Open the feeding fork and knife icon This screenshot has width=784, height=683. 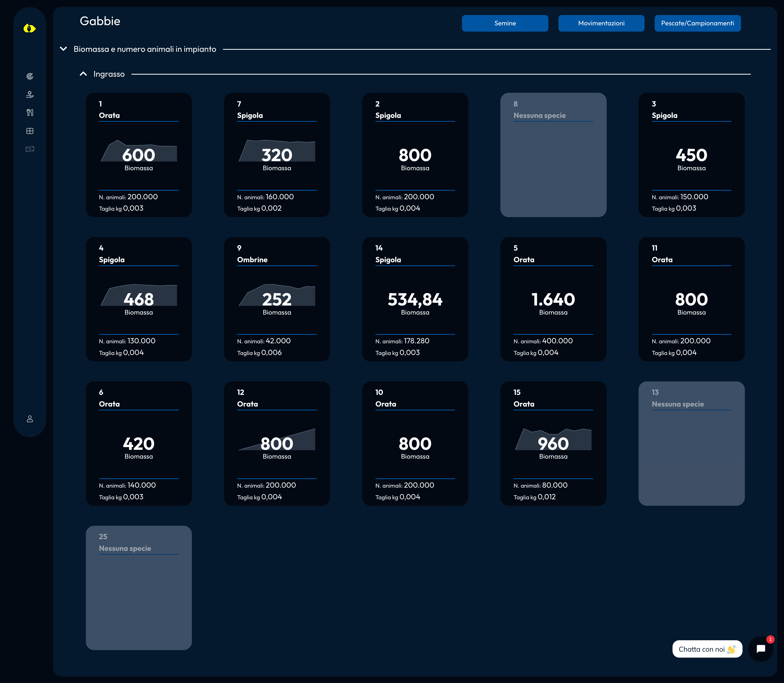tap(30, 112)
